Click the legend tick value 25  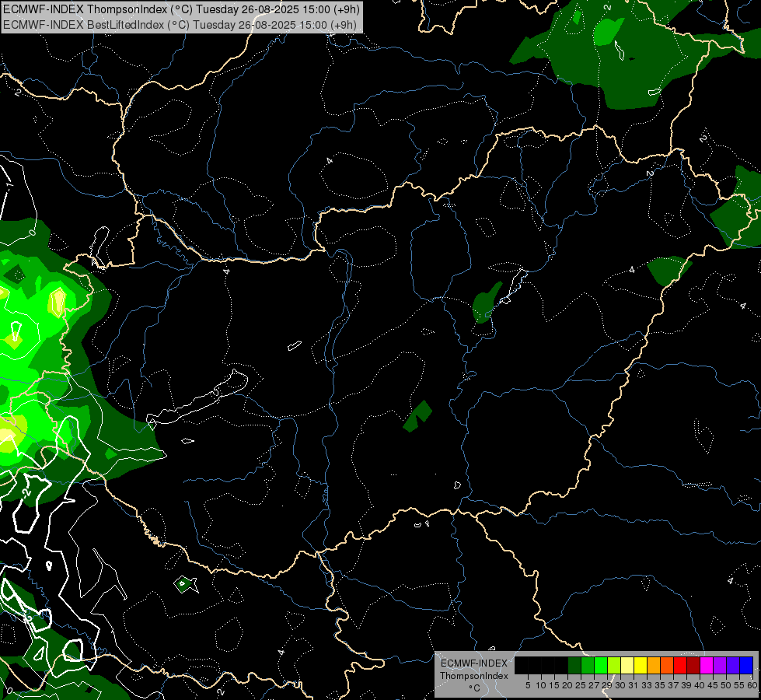coord(581,685)
